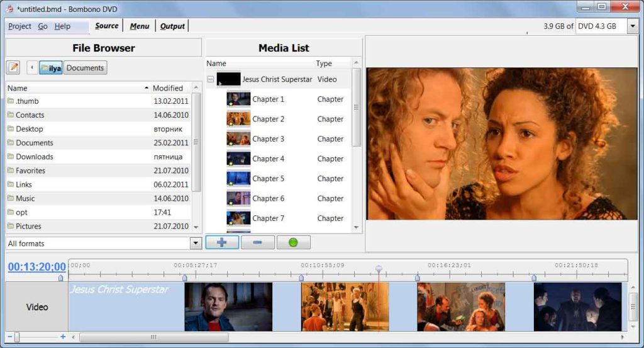Select Chapter 7 thumbnail in Media List
This screenshot has height=348, width=644.
[238, 218]
